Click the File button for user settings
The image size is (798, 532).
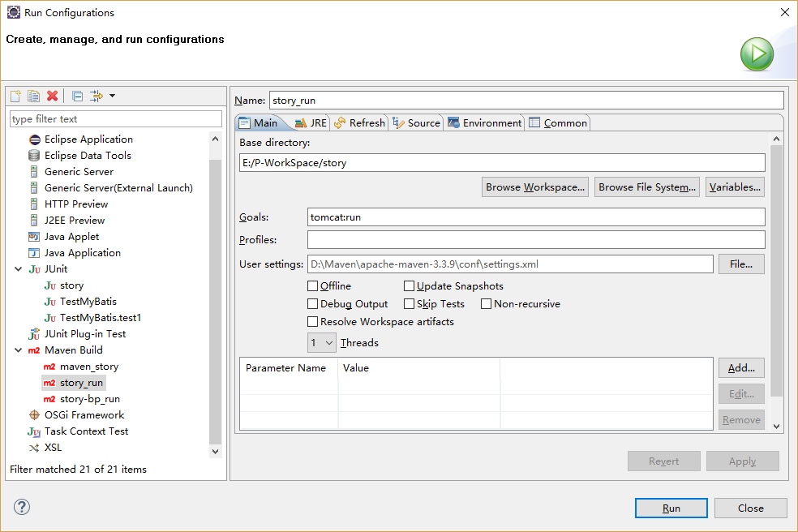point(741,264)
